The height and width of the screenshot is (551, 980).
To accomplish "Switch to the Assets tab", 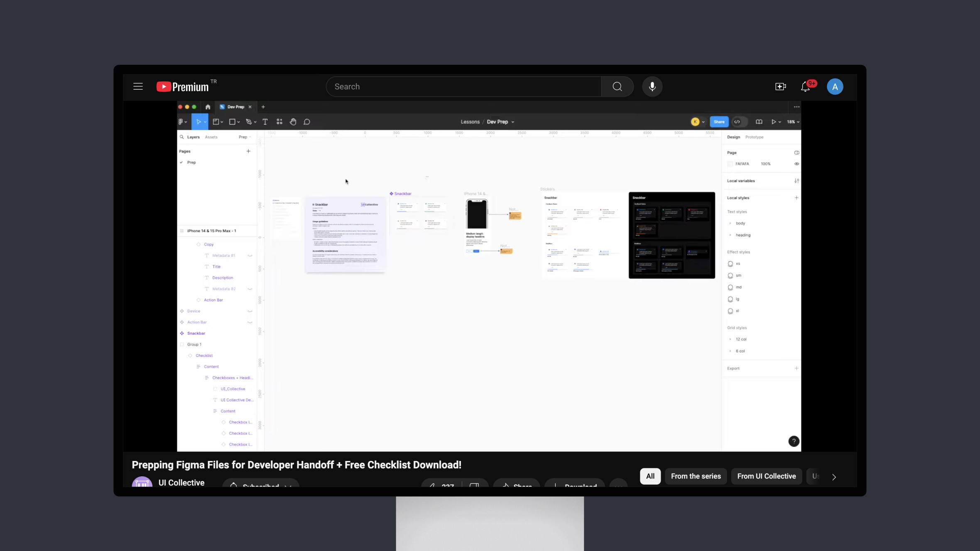I will tap(211, 137).
